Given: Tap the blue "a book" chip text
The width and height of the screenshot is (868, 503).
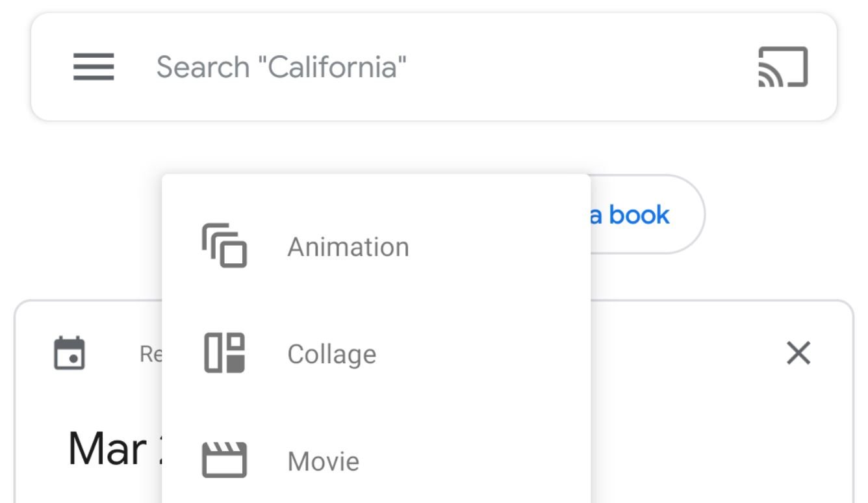Looking at the screenshot, I should (629, 214).
